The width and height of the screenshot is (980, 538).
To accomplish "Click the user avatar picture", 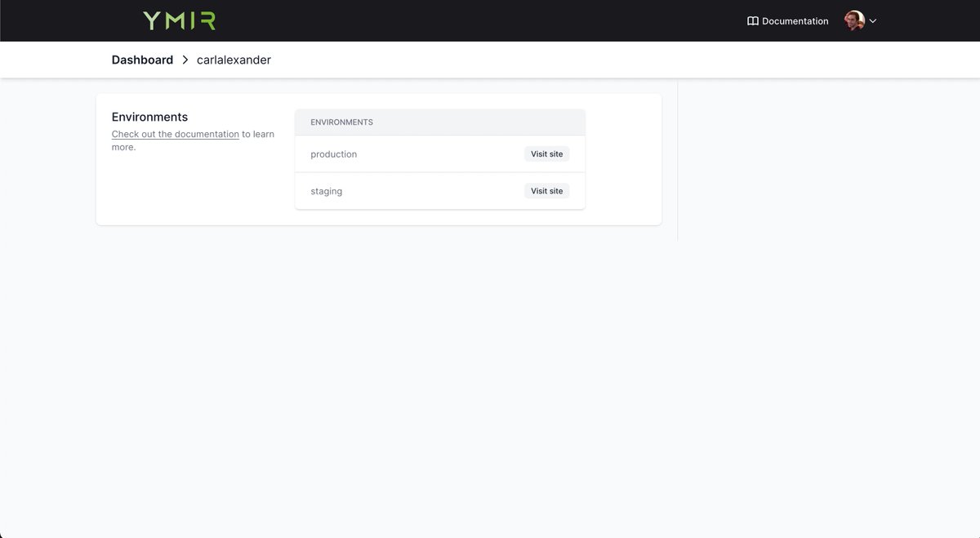I will 854,21.
